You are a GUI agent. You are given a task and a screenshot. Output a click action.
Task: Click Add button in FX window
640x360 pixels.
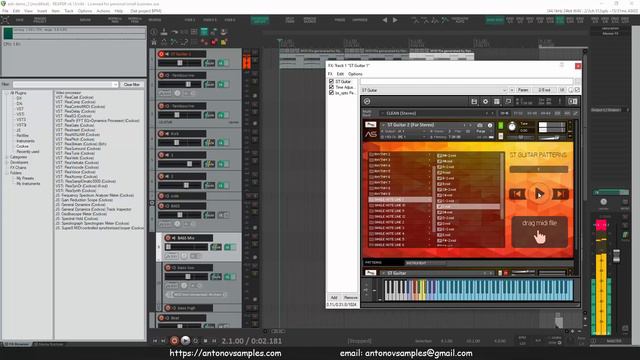[x=334, y=298]
